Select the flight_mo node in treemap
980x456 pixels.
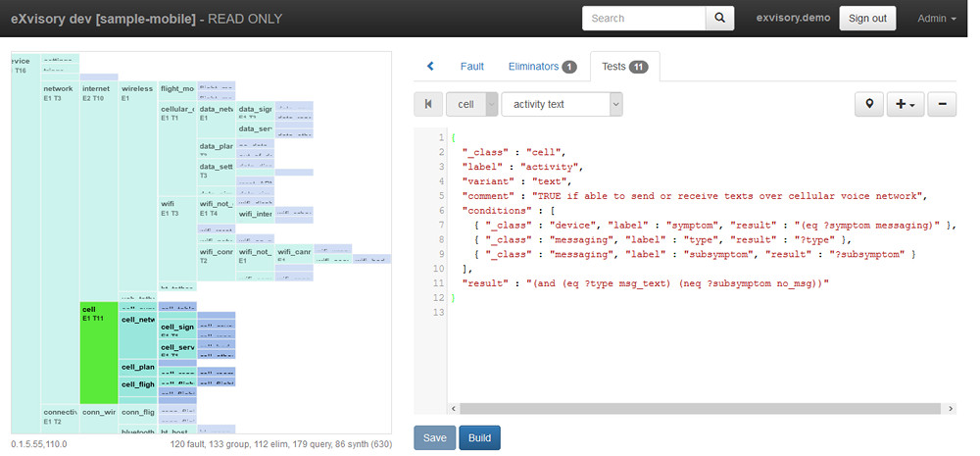tap(177, 92)
